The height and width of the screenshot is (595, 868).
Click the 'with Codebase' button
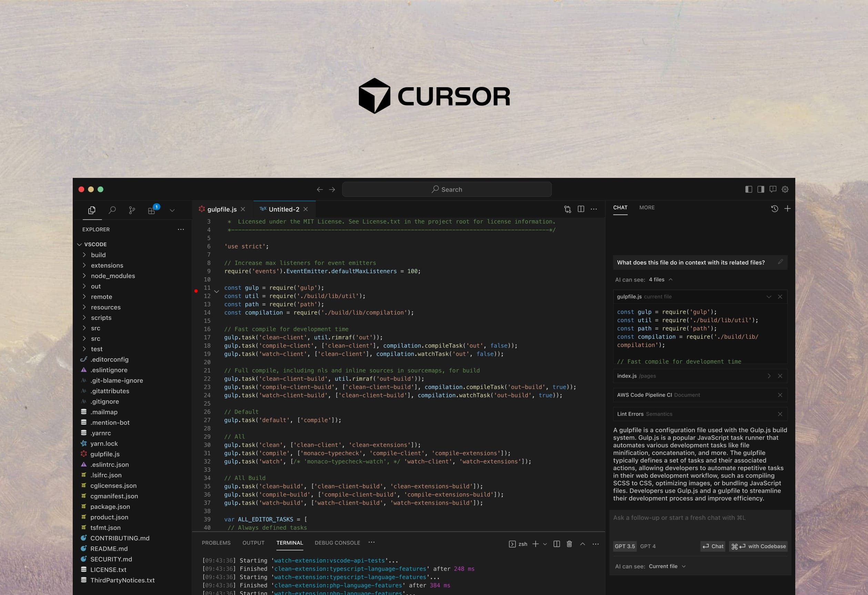point(758,546)
